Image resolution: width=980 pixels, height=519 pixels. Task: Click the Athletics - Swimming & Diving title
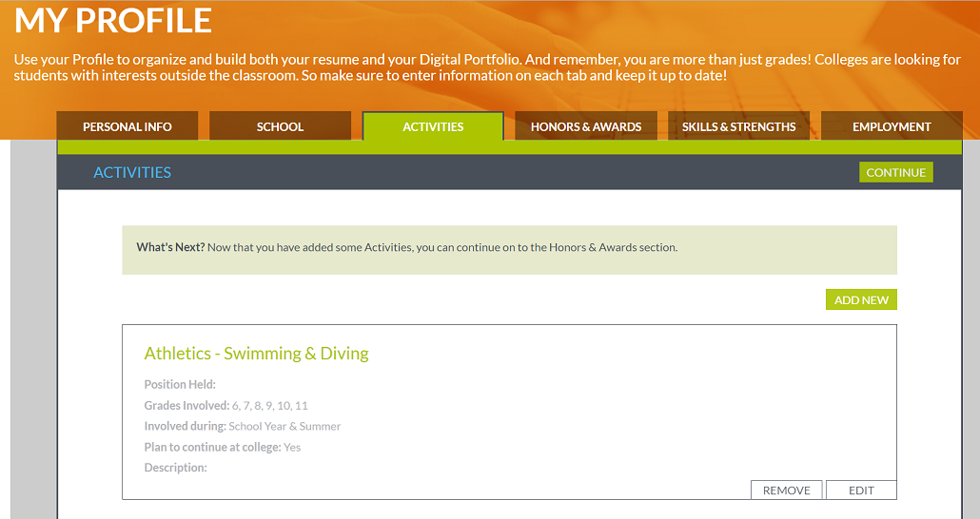(x=256, y=354)
